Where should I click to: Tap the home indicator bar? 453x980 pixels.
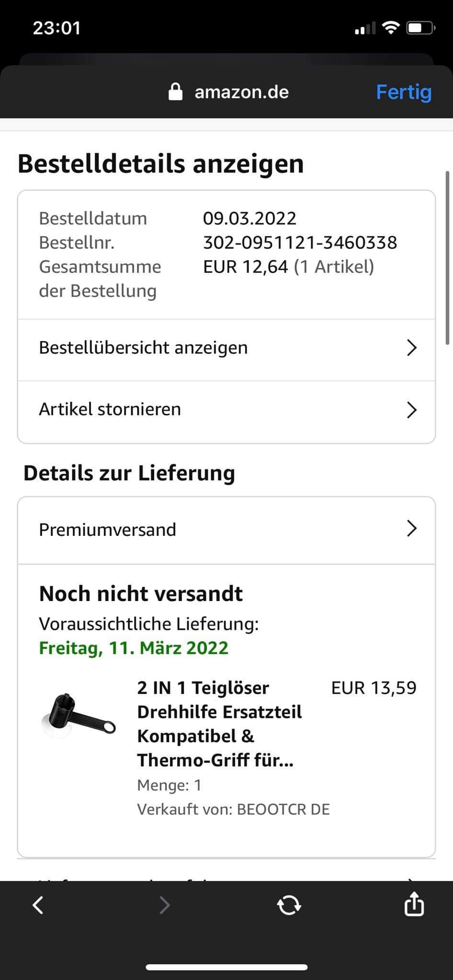226,967
